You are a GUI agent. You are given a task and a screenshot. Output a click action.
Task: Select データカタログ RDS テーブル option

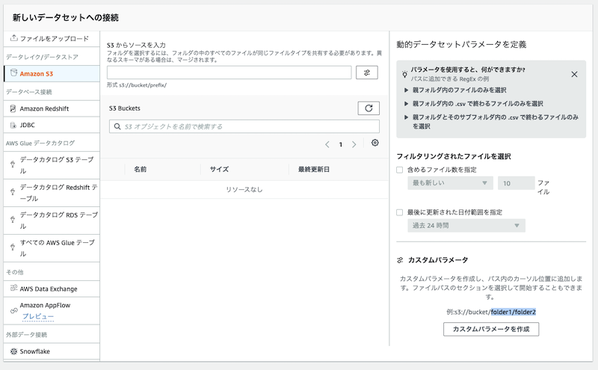tap(51, 220)
